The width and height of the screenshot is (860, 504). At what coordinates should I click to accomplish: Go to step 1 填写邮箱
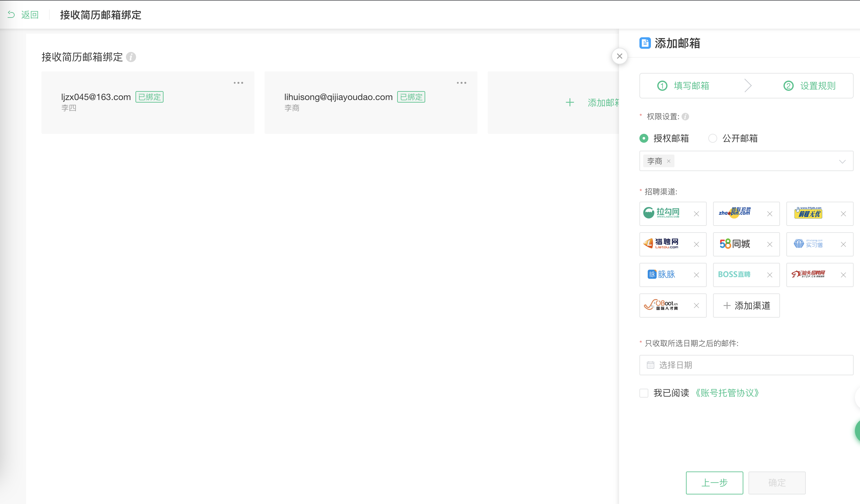click(683, 86)
